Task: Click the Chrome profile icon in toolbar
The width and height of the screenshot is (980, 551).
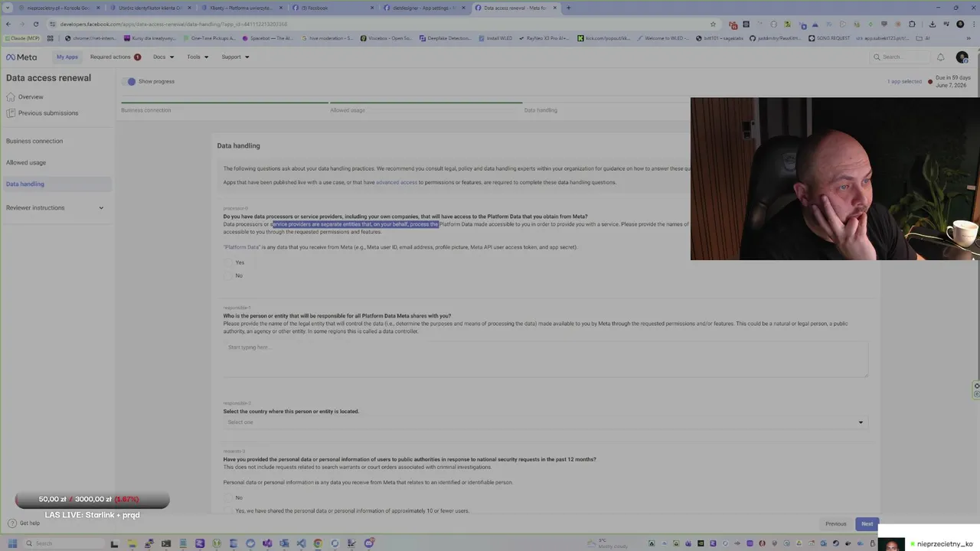Action: tap(960, 24)
